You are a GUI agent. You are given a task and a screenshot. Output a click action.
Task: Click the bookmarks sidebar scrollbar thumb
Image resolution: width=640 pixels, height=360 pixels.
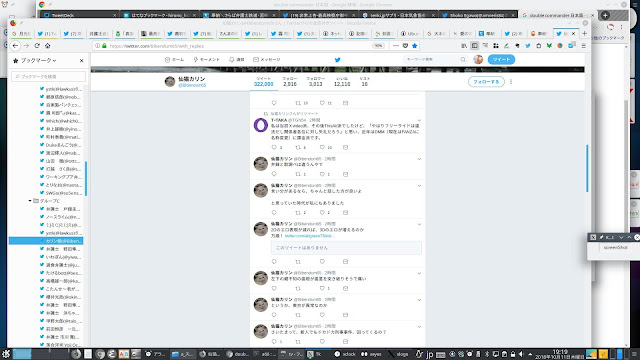click(86, 178)
